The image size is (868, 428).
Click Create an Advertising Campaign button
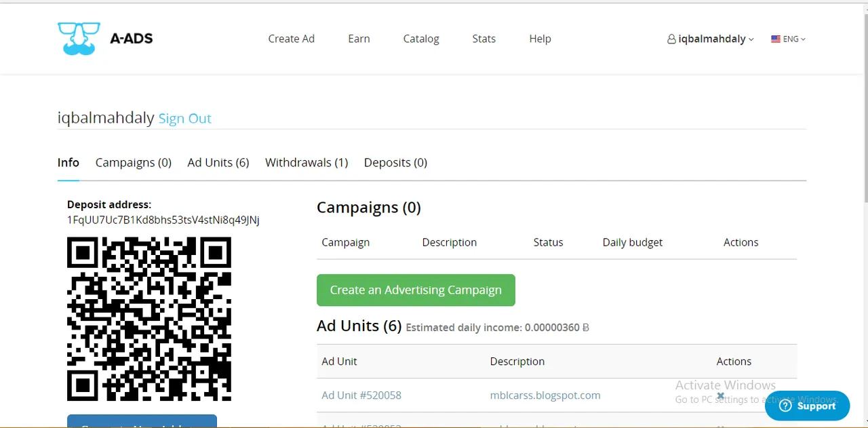pos(416,290)
